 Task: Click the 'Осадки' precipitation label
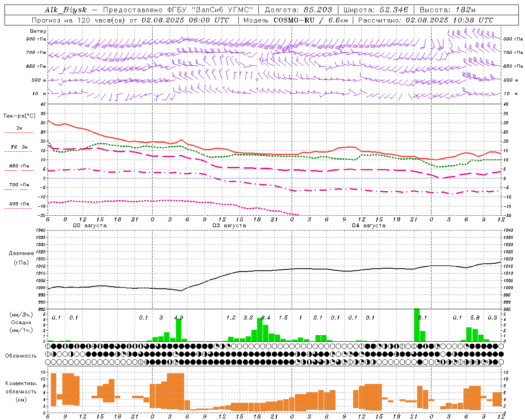click(21, 322)
